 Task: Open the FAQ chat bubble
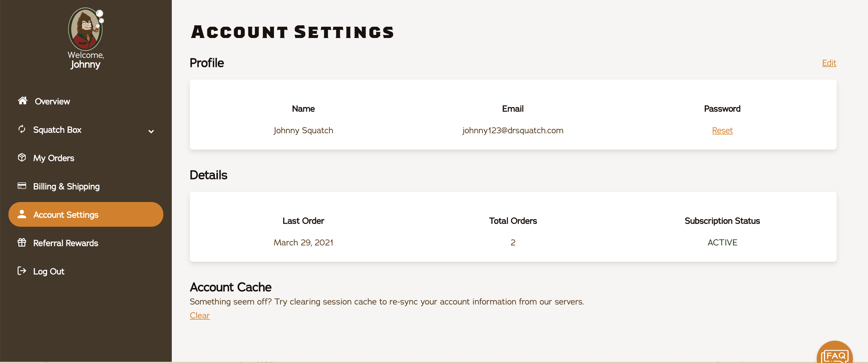(835, 352)
